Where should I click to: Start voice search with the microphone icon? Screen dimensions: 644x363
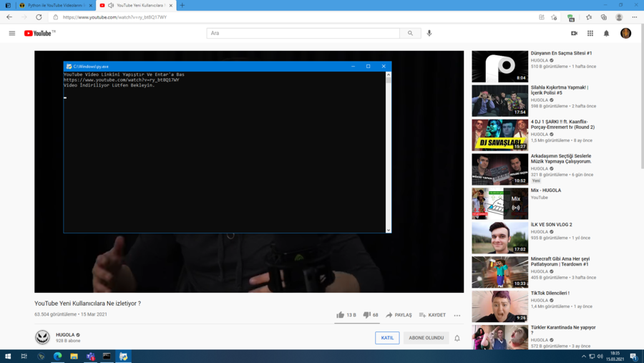click(429, 33)
